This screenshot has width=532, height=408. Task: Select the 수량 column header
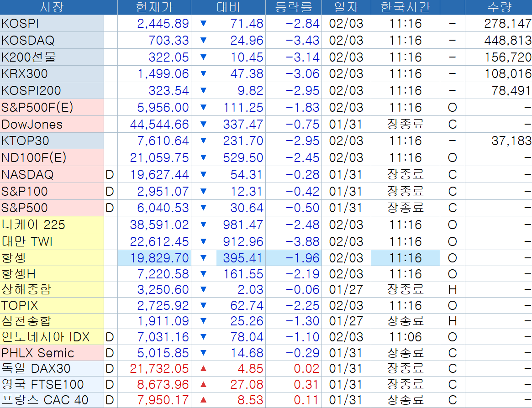(499, 7)
